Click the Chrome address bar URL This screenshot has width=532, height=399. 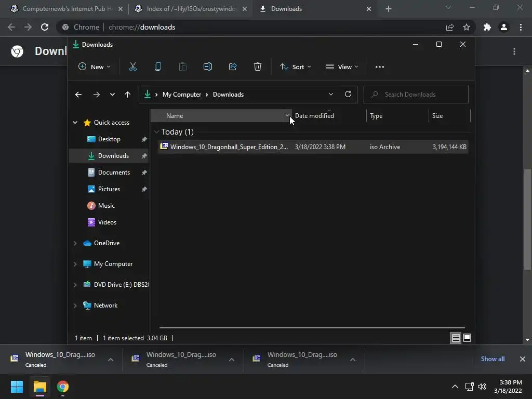pos(142,27)
